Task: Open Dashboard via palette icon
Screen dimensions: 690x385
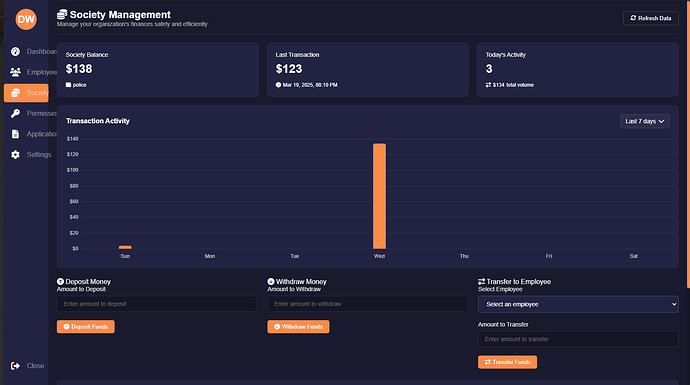Action: pos(15,51)
